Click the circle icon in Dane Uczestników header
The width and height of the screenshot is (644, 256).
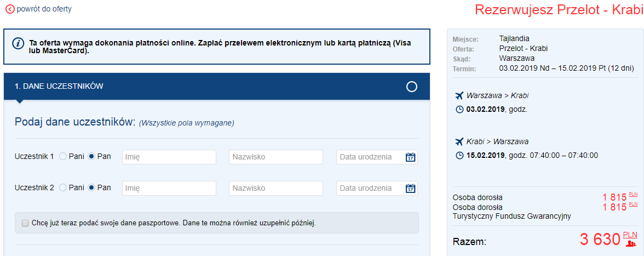point(412,87)
